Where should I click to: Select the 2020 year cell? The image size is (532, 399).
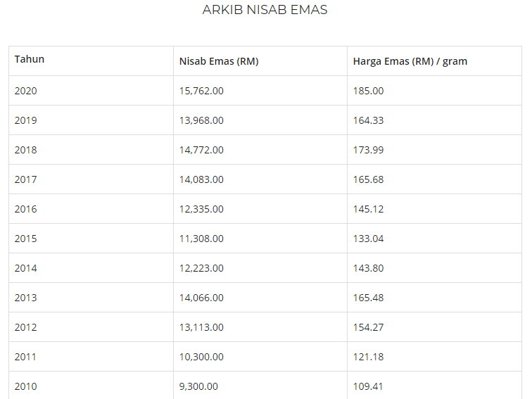pyautogui.click(x=26, y=91)
